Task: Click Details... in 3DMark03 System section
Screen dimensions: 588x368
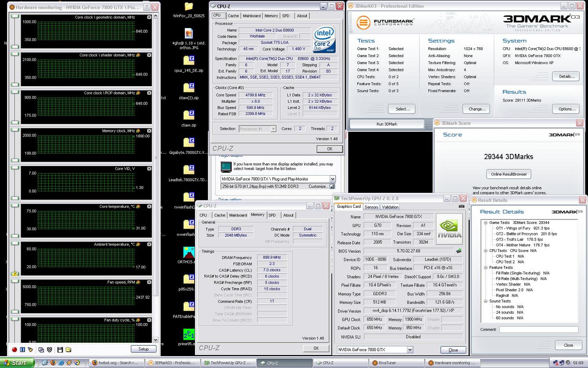Action: (566, 76)
